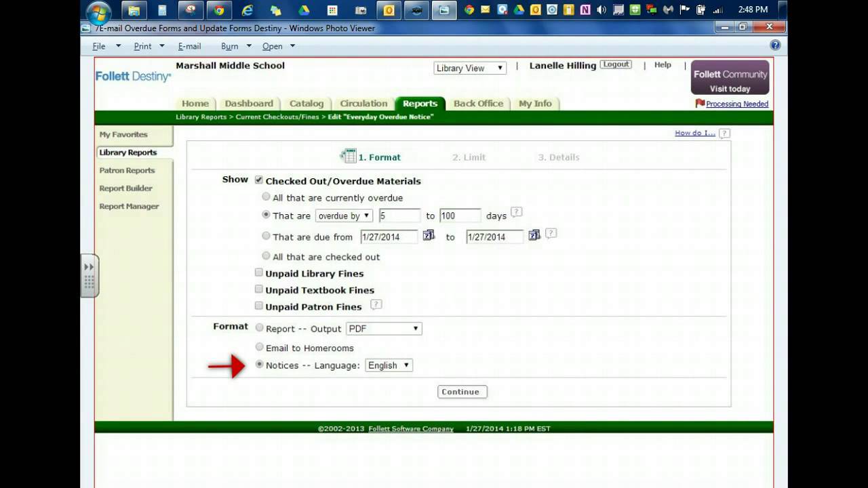Select Notices -- Language radio option

259,364
